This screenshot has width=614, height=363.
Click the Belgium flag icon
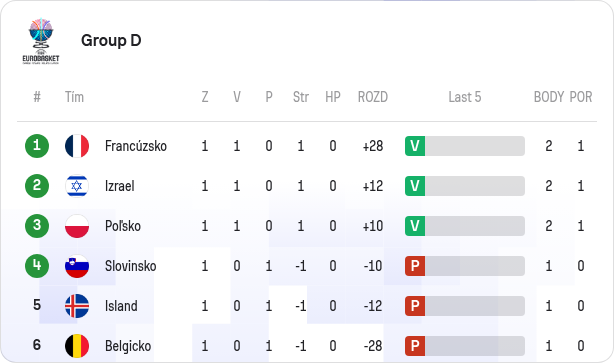(x=77, y=346)
